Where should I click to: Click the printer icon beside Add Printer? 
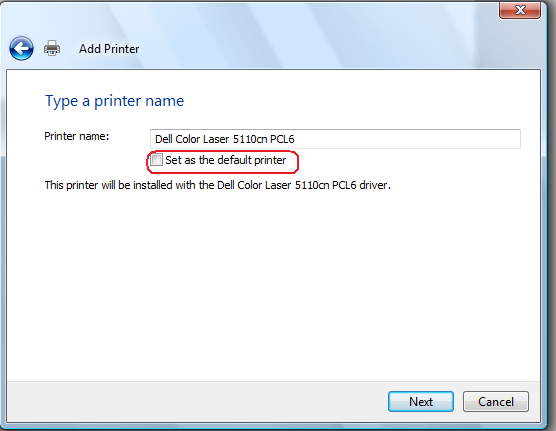click(x=52, y=48)
